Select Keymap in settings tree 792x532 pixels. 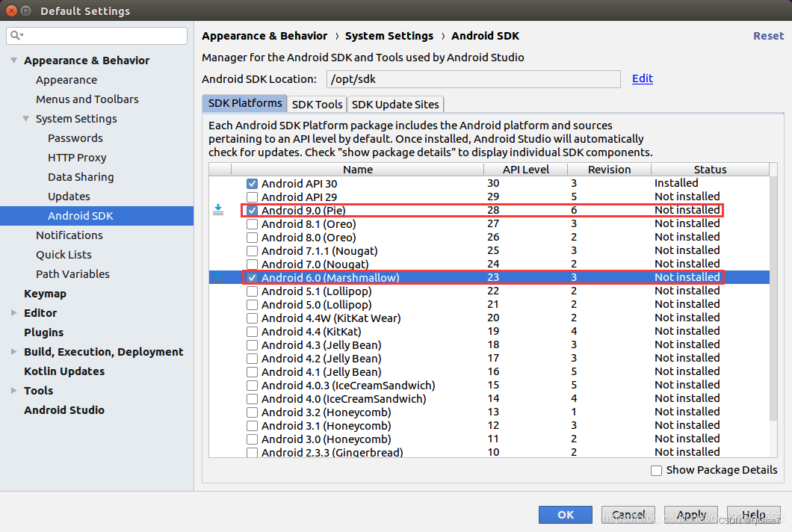tap(45, 294)
